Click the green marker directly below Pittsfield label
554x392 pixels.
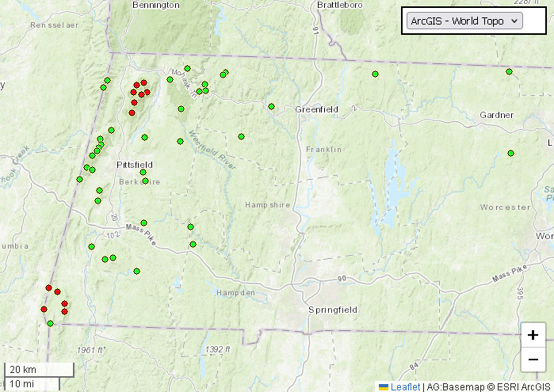tap(143, 173)
